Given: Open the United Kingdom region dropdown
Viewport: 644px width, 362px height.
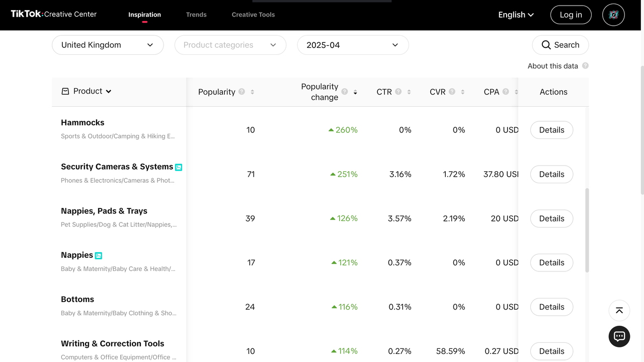Looking at the screenshot, I should (108, 45).
